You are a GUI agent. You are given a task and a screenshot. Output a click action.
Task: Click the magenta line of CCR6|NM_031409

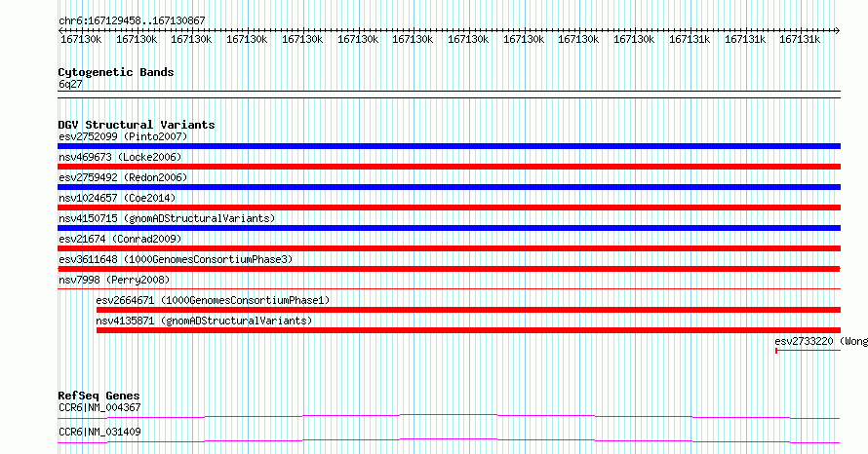pos(449,440)
